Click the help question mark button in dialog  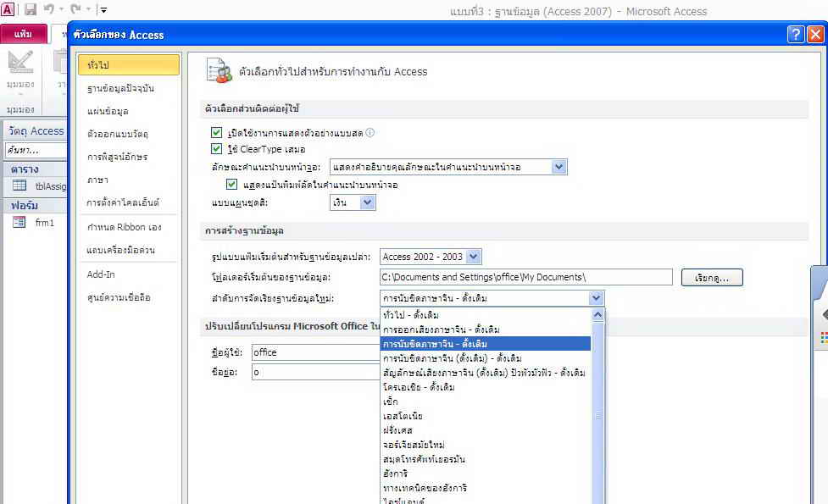click(796, 34)
